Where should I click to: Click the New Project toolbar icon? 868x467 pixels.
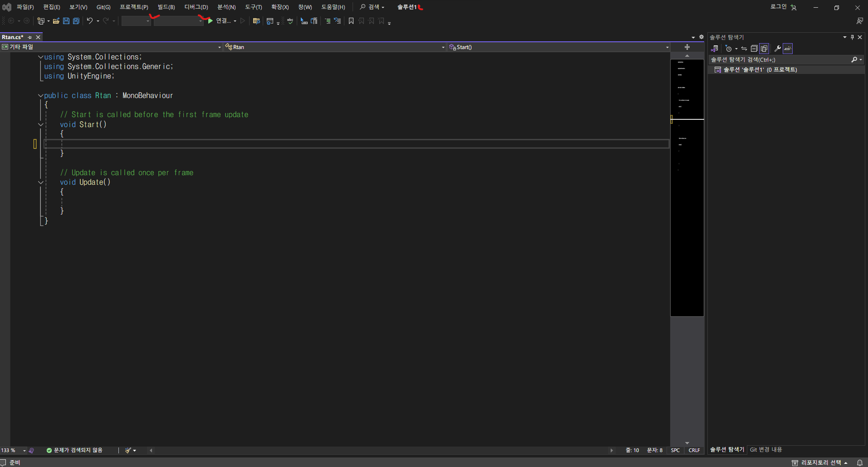41,21
